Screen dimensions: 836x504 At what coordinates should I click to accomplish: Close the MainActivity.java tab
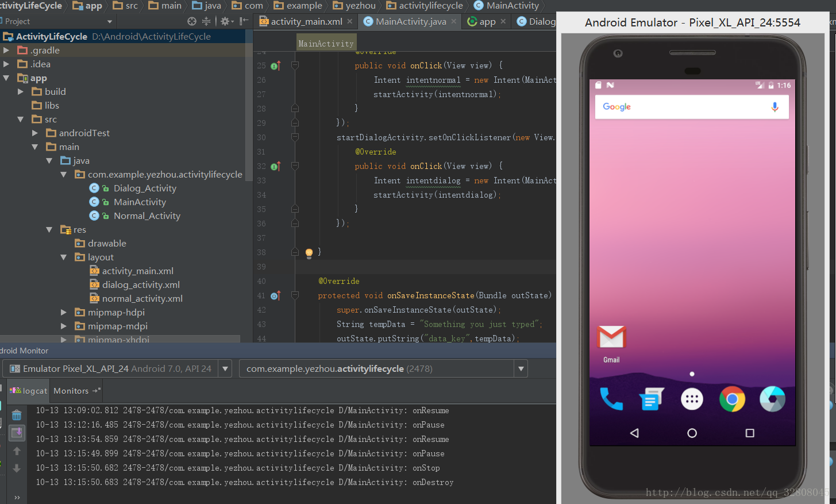[x=454, y=21]
